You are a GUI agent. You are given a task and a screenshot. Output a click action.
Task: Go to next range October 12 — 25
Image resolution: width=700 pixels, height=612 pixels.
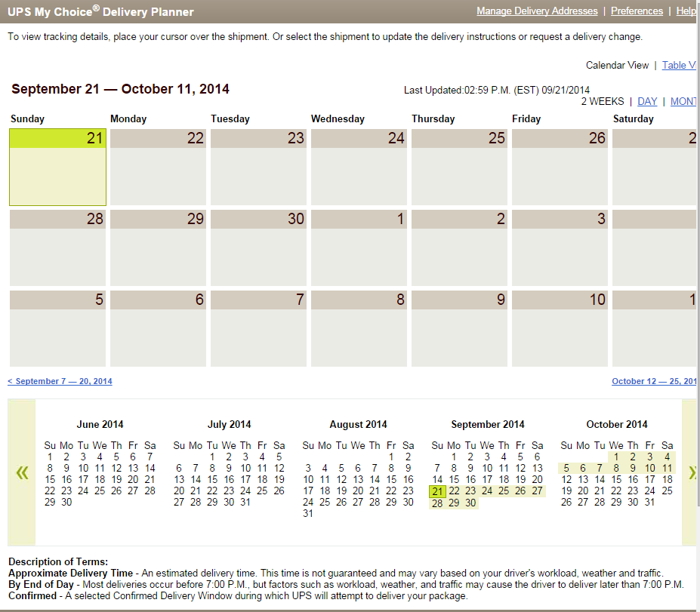(654, 381)
